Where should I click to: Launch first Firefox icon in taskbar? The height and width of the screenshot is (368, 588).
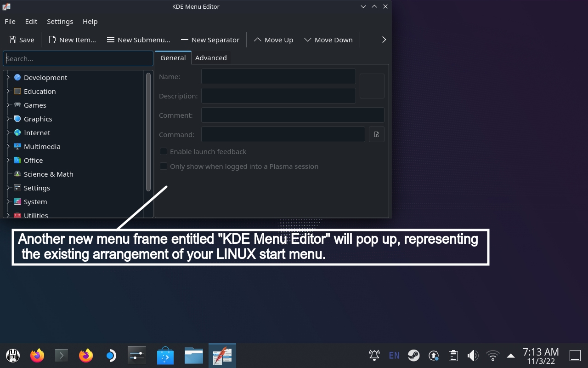click(37, 355)
